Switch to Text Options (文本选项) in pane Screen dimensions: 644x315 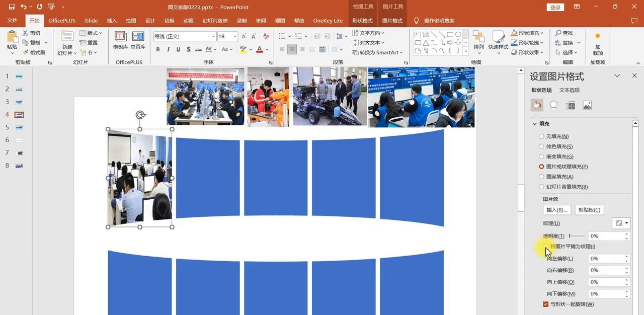pyautogui.click(x=570, y=90)
